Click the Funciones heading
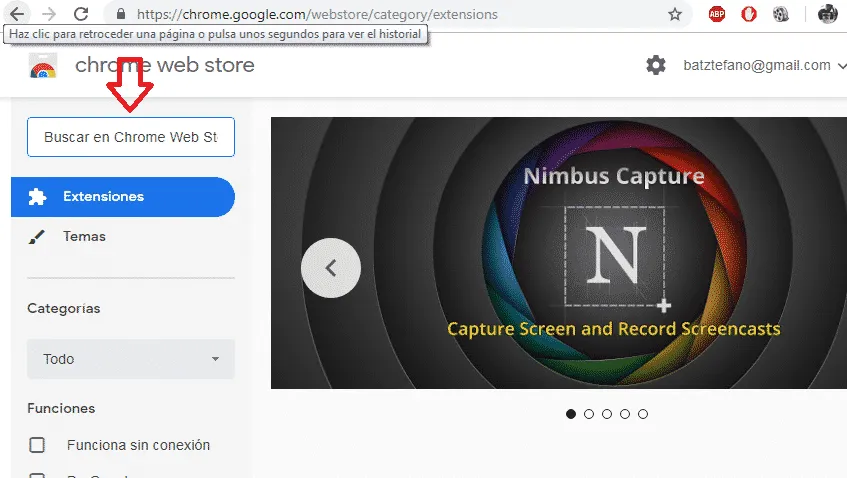Viewport: 847px width, 478px height. (61, 408)
